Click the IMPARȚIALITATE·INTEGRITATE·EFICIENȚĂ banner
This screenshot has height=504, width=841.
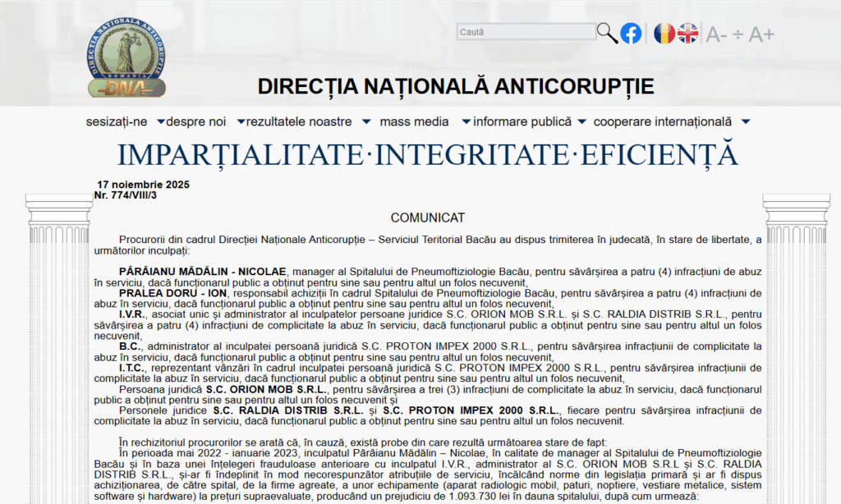point(427,154)
